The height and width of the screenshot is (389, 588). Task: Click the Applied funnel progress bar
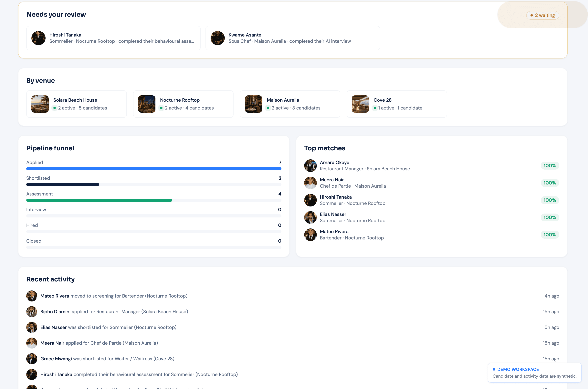click(153, 169)
